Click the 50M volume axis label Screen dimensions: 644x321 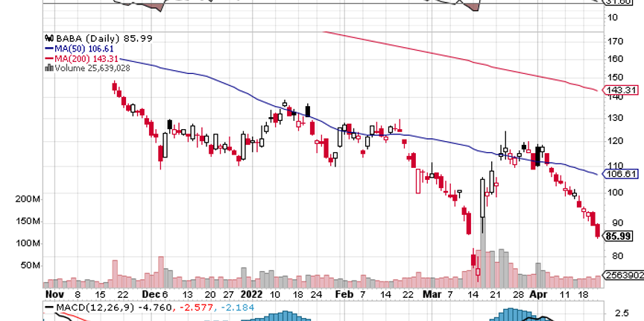[30, 266]
